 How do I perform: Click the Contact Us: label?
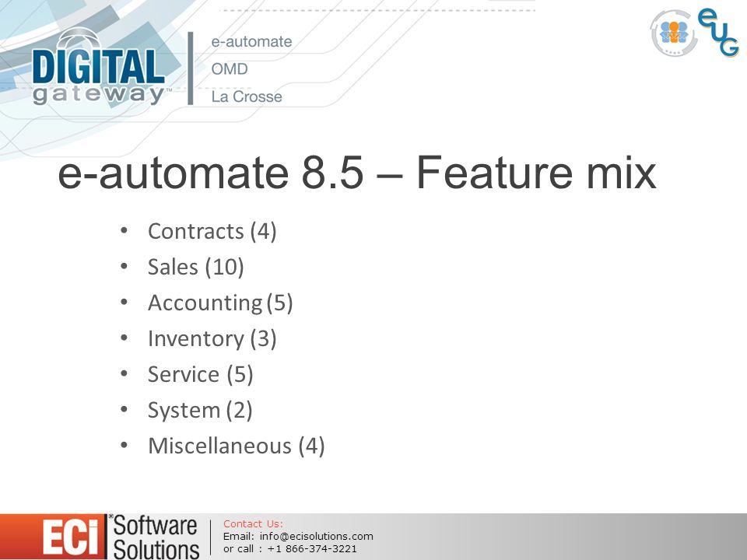(x=253, y=523)
